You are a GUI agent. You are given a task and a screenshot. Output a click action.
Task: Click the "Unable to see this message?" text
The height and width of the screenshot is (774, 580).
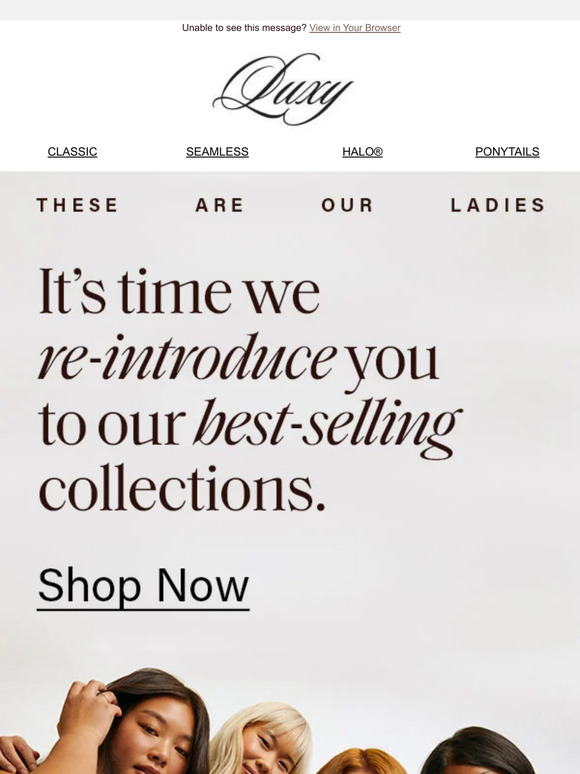point(244,28)
